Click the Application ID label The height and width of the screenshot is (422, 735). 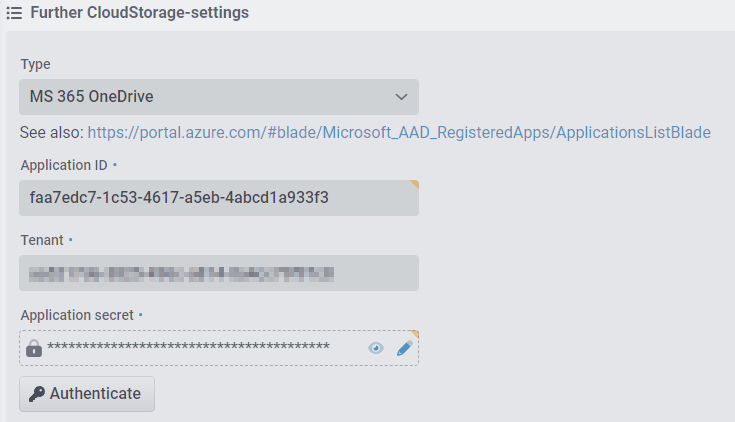click(x=64, y=165)
